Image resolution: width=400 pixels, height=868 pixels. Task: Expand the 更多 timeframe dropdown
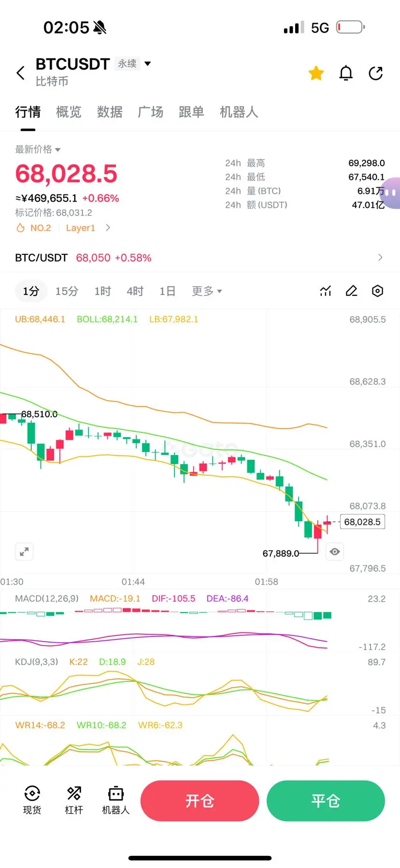click(207, 291)
